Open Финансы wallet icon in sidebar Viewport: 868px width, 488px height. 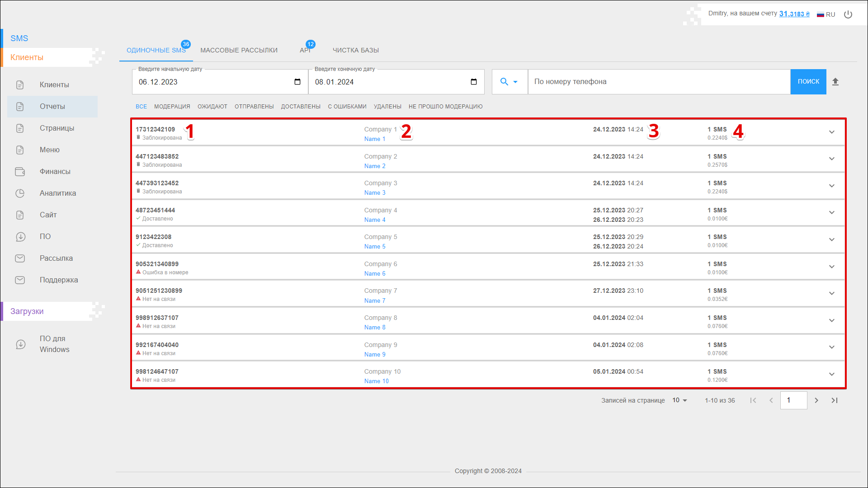tap(20, 172)
